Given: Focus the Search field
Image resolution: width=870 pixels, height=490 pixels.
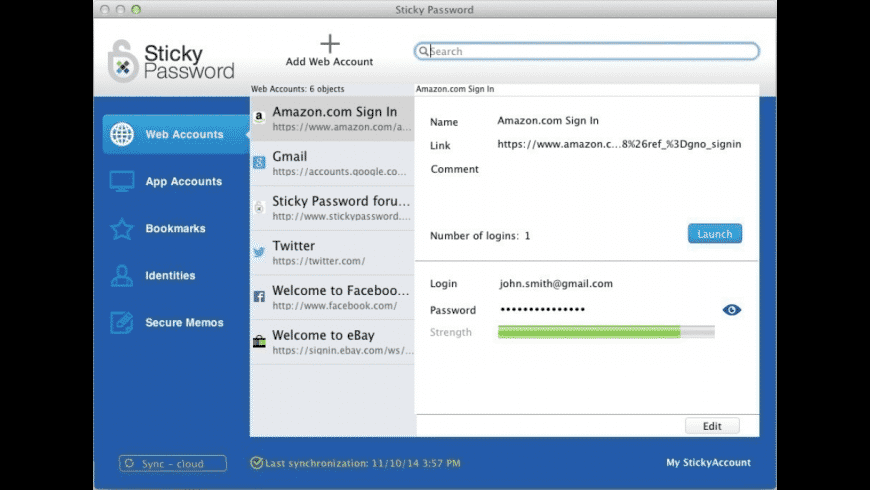Looking at the screenshot, I should [x=586, y=51].
